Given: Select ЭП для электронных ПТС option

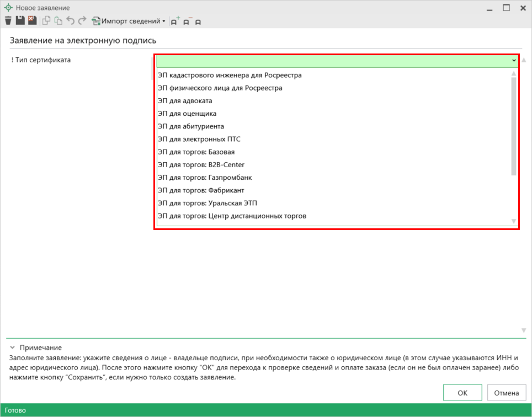Looking at the screenshot, I should [x=199, y=139].
